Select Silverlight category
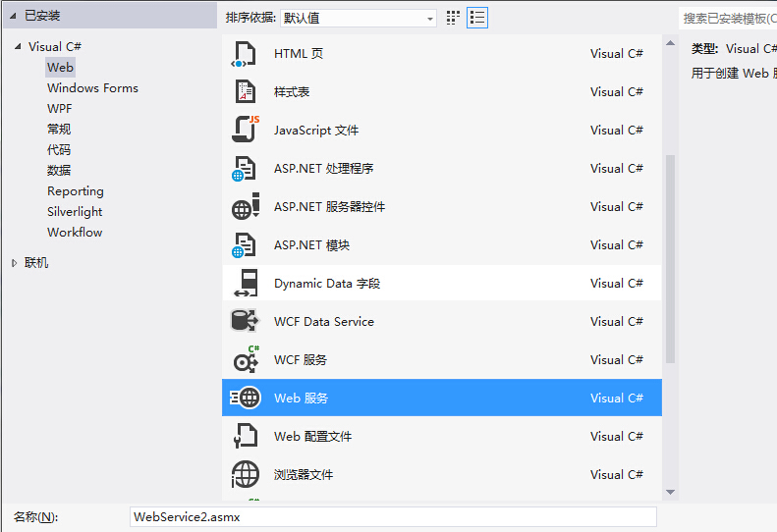Image resolution: width=777 pixels, height=532 pixels. pyautogui.click(x=75, y=212)
